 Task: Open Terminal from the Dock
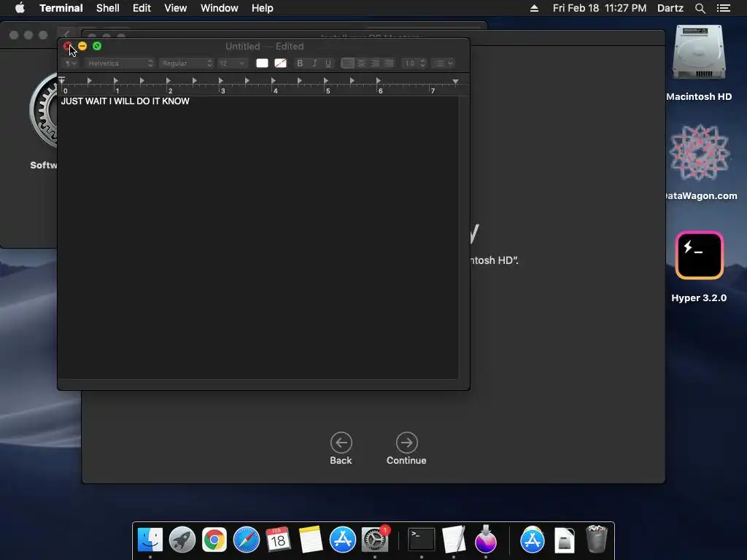point(422,540)
